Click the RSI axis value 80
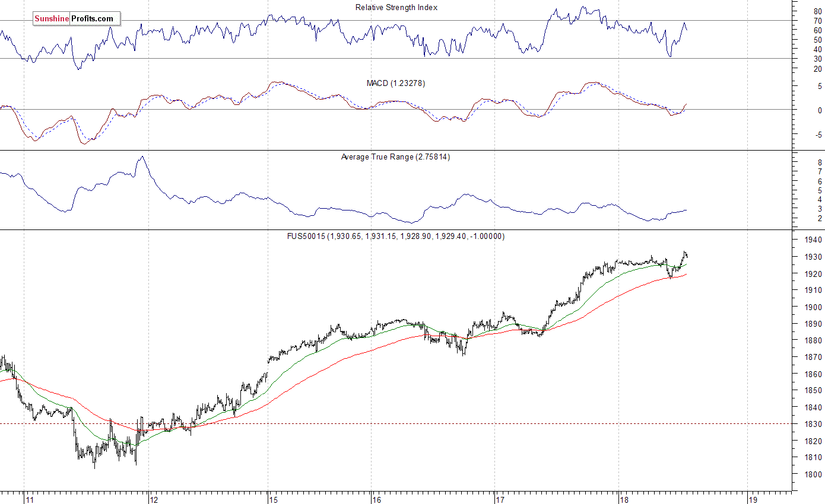 817,11
